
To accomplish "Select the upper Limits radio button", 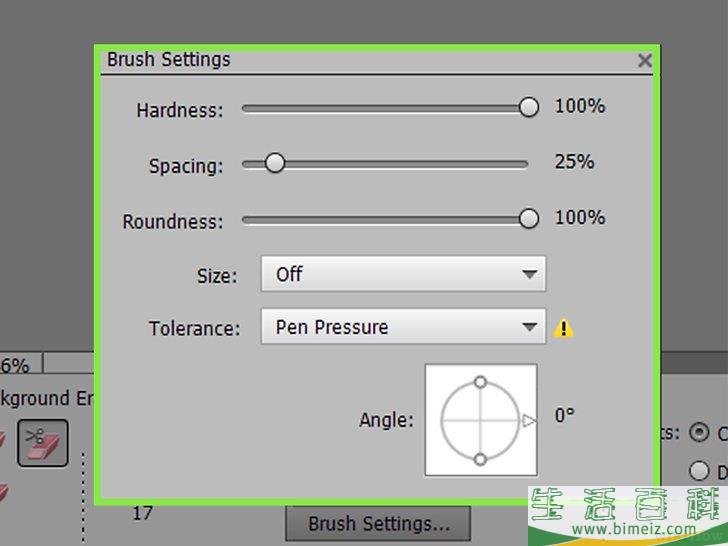I will click(698, 433).
